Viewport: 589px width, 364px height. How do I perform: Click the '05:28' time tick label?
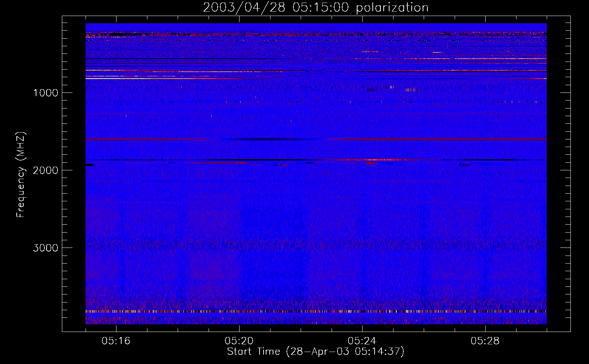click(485, 341)
